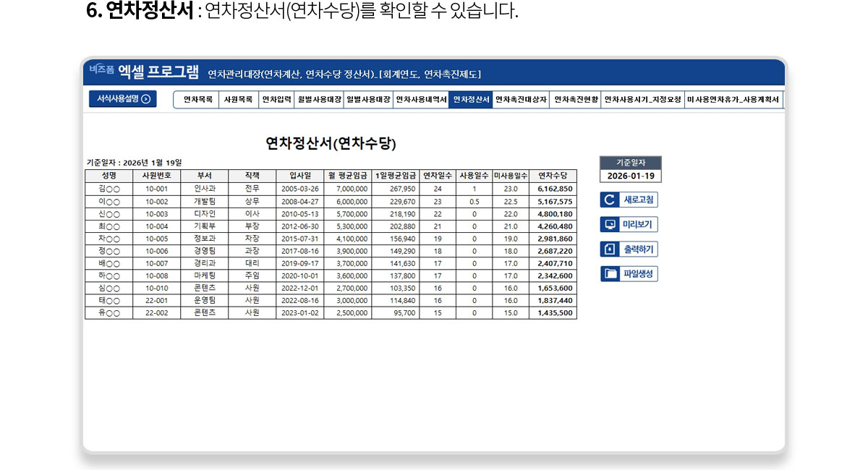Click the refresh (새로고침) circular arrow icon
Image resolution: width=868 pixels, height=470 pixels.
pyautogui.click(x=609, y=200)
